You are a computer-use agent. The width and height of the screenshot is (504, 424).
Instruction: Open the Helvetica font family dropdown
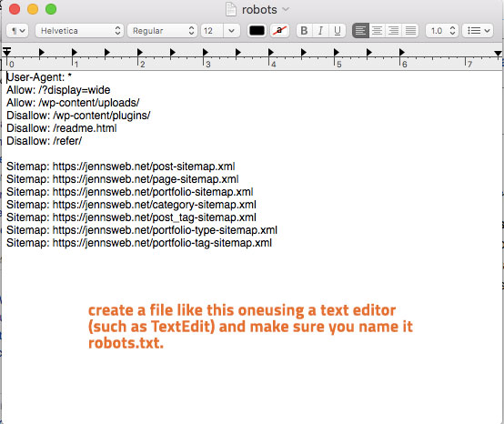click(79, 31)
